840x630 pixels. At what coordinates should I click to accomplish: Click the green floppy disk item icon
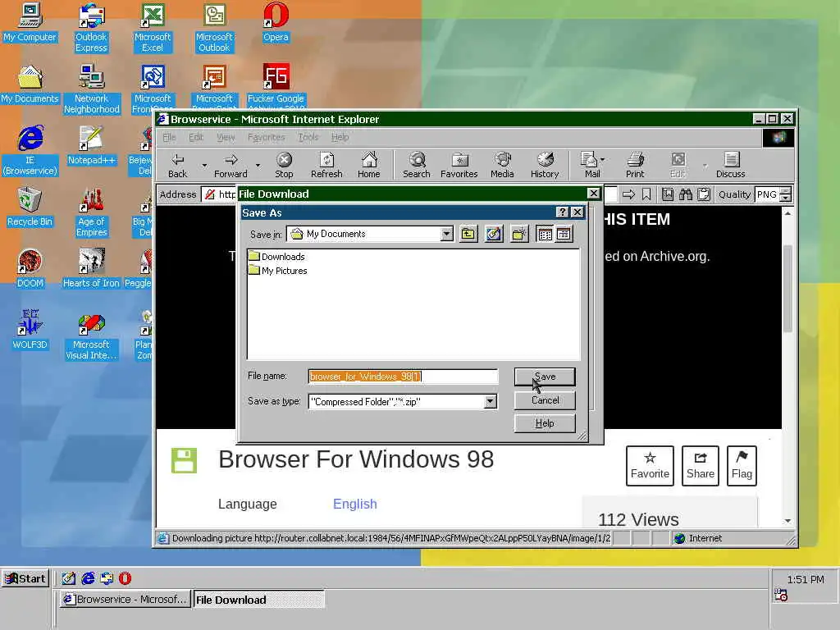click(x=184, y=460)
